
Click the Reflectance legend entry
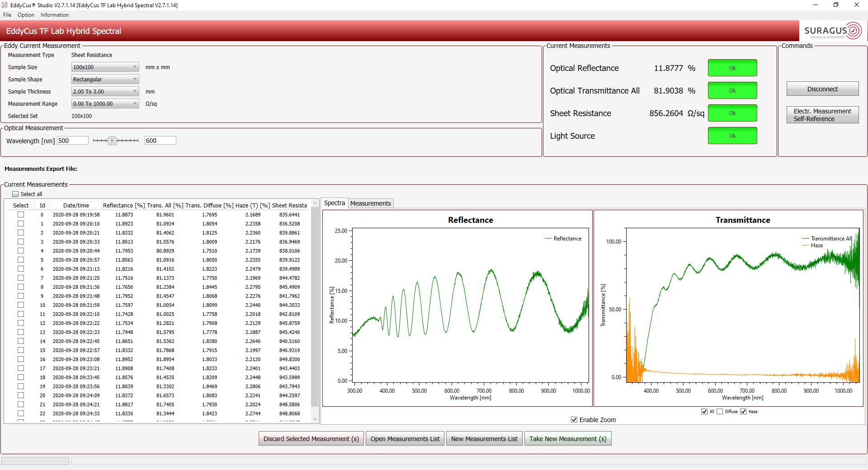(x=563, y=239)
